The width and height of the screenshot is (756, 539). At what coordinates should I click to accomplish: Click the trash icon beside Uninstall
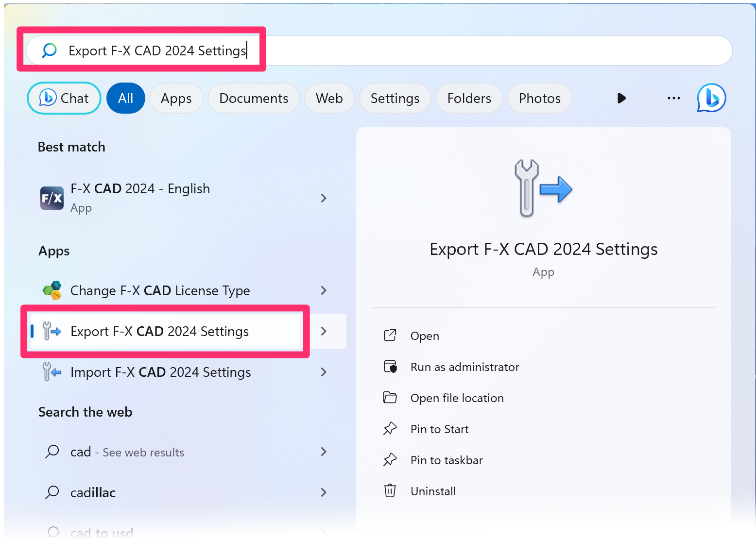pyautogui.click(x=390, y=490)
